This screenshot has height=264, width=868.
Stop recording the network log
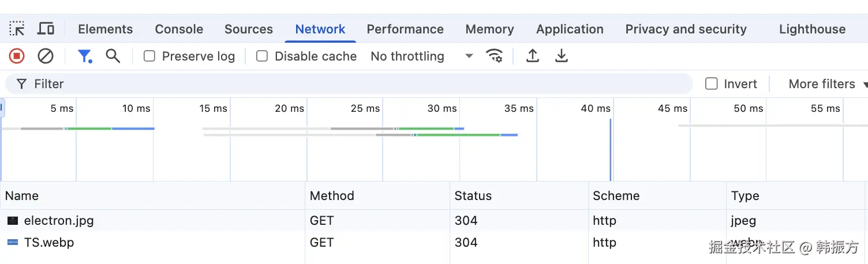tap(17, 56)
